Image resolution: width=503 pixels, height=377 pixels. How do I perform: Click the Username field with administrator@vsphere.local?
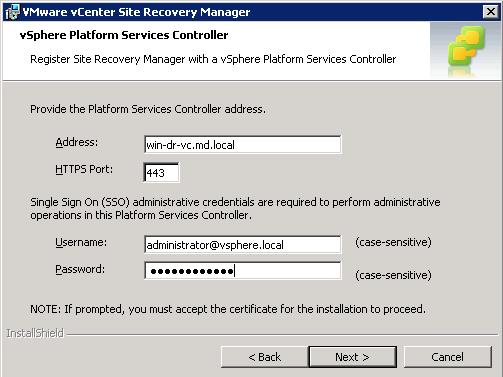tap(243, 245)
